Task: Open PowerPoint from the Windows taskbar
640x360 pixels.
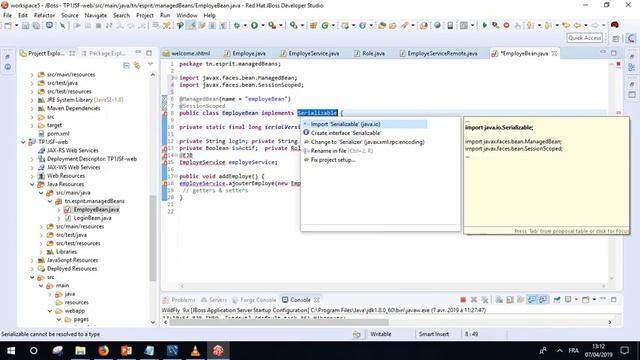Action: (126, 350)
